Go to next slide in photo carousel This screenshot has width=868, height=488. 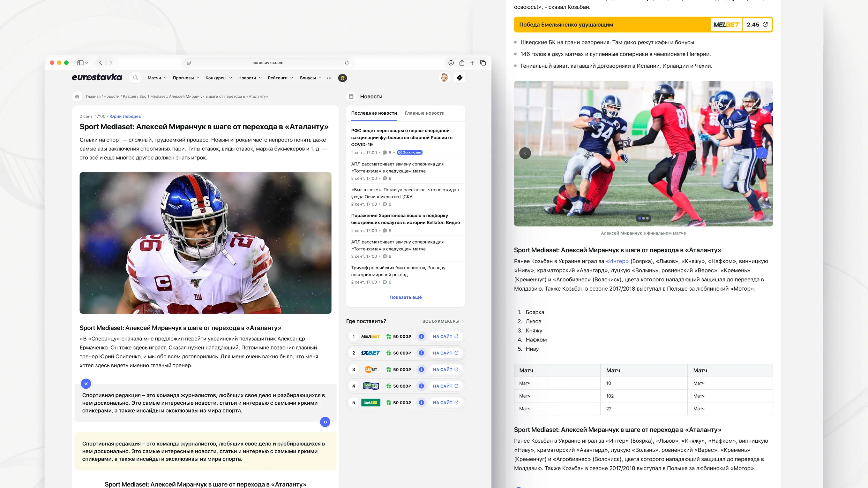click(761, 153)
